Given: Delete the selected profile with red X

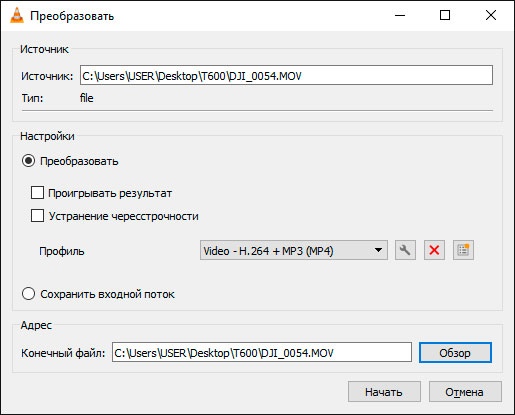Looking at the screenshot, I should [434, 250].
